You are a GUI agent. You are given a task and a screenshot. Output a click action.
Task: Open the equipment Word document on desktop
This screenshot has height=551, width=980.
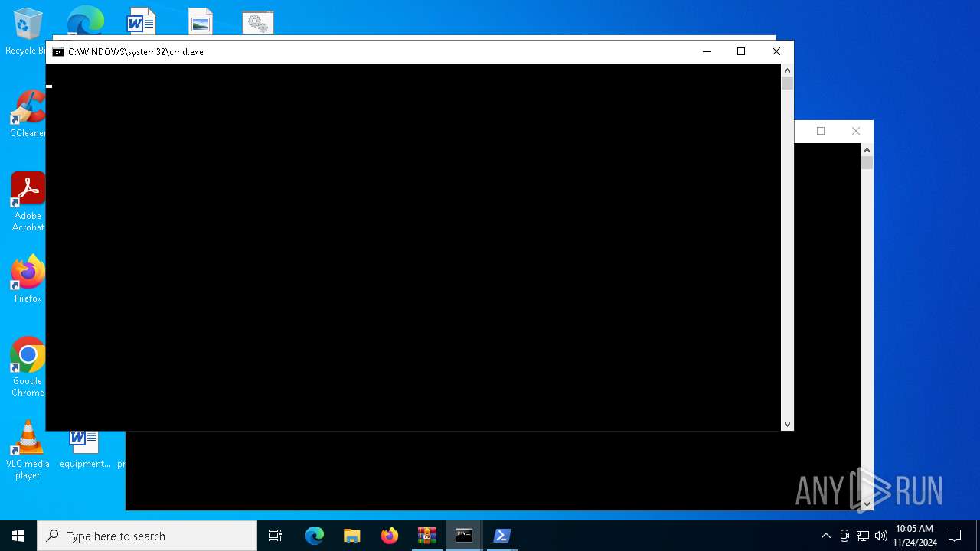click(85, 450)
